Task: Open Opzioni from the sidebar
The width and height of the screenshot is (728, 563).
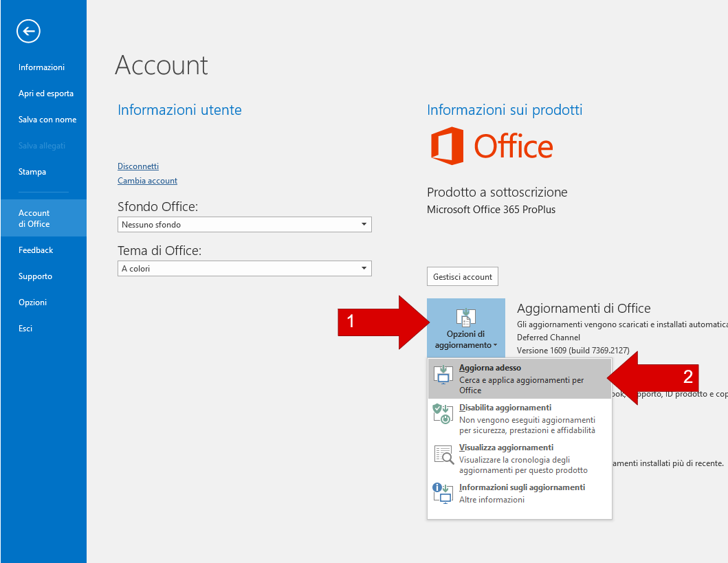Action: [32, 302]
